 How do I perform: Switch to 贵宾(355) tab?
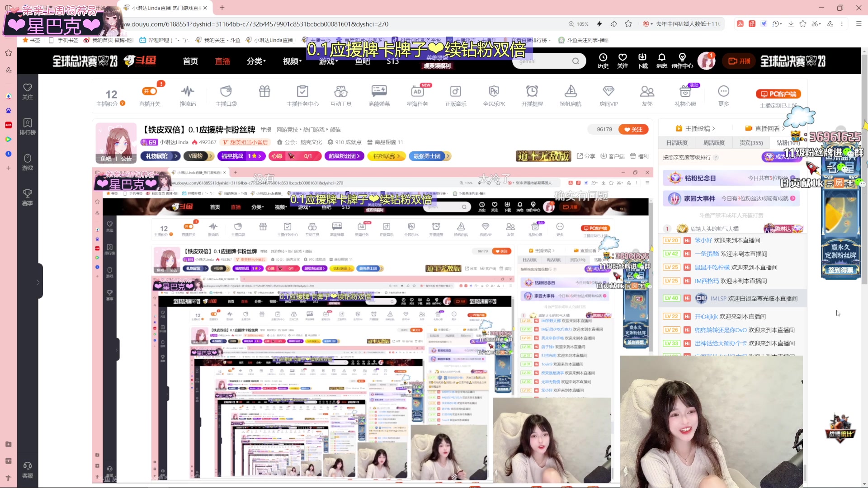(x=751, y=143)
